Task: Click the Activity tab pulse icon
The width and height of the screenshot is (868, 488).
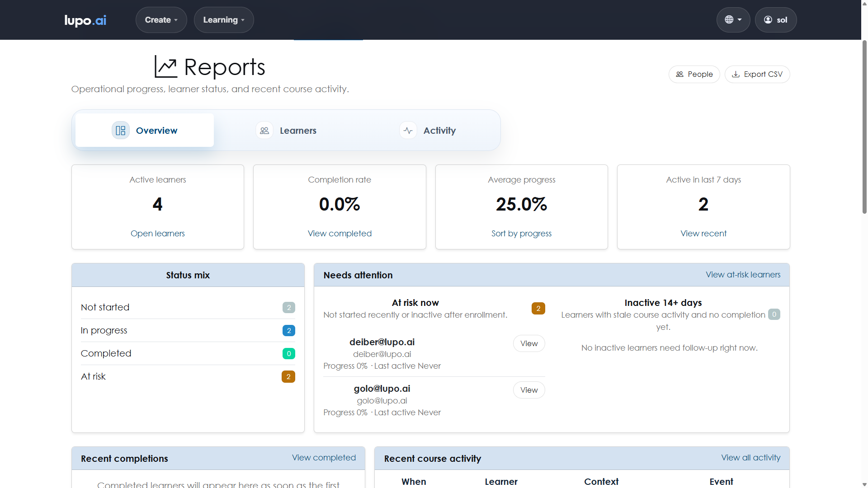Action: tap(408, 131)
